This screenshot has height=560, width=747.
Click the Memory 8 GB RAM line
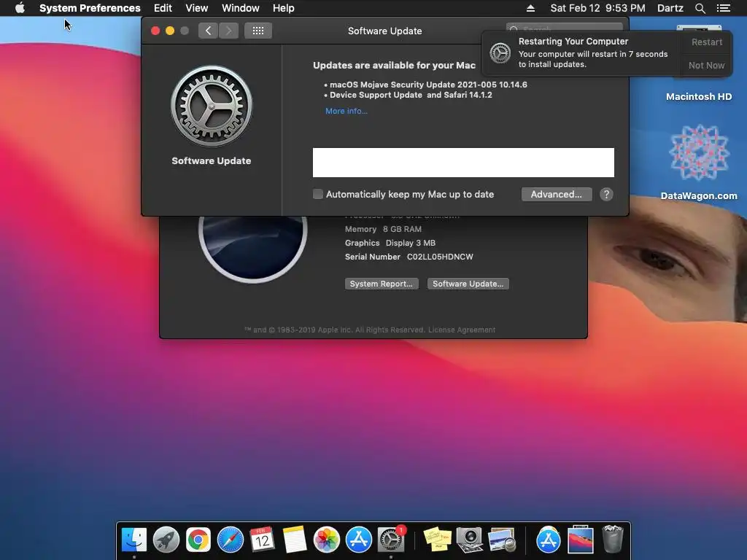[x=383, y=229]
